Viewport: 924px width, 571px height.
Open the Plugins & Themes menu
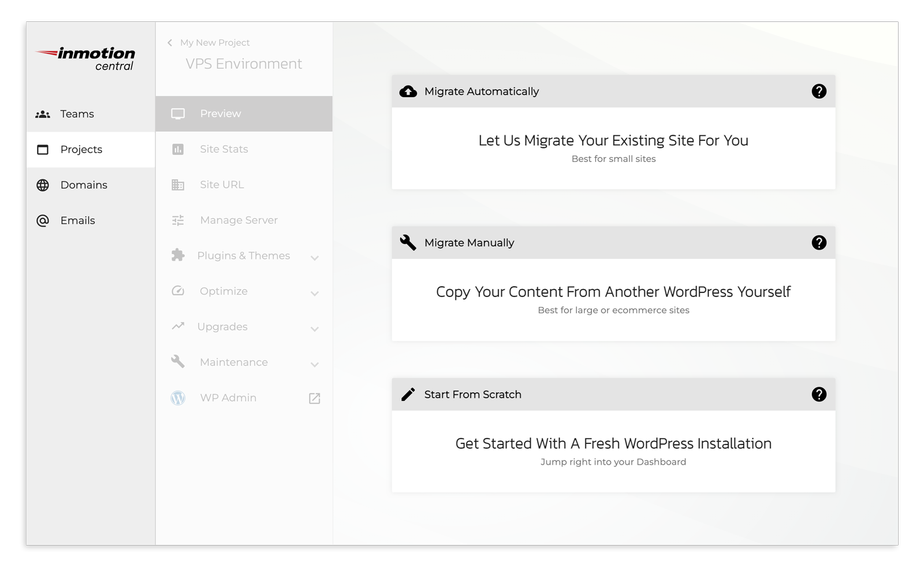(244, 255)
